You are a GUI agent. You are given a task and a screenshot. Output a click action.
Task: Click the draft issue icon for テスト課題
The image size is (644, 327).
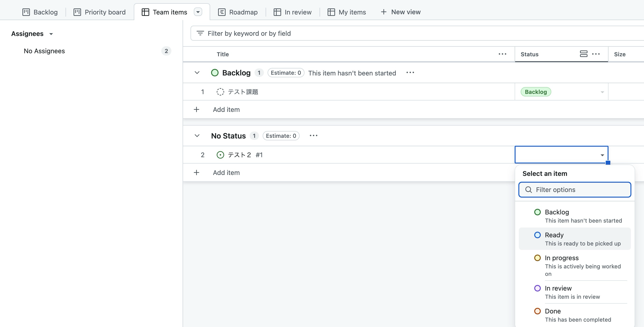click(220, 92)
